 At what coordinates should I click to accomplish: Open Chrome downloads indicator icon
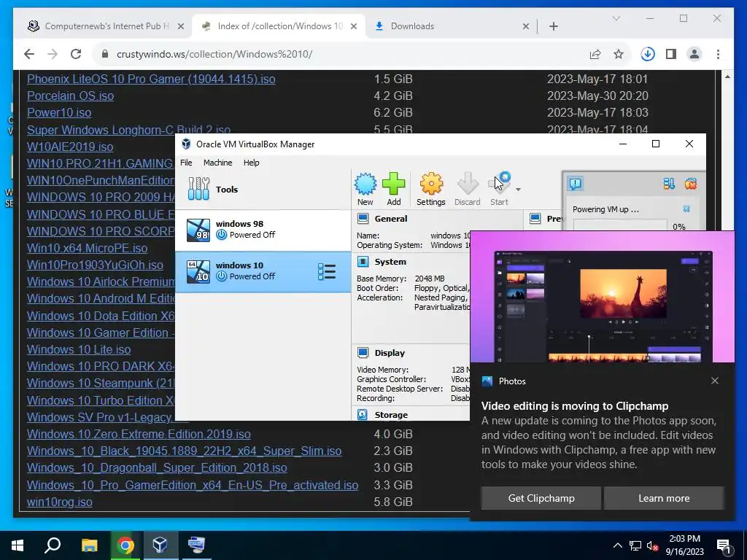pos(648,54)
